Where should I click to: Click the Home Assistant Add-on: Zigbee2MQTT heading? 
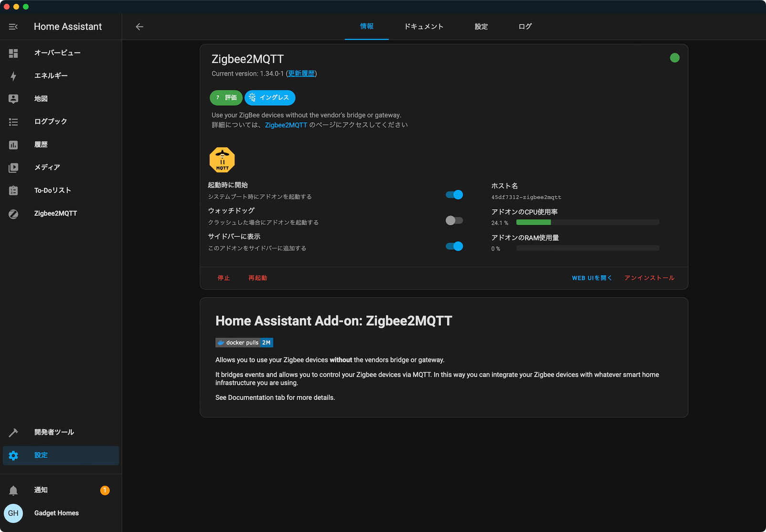pos(334,321)
